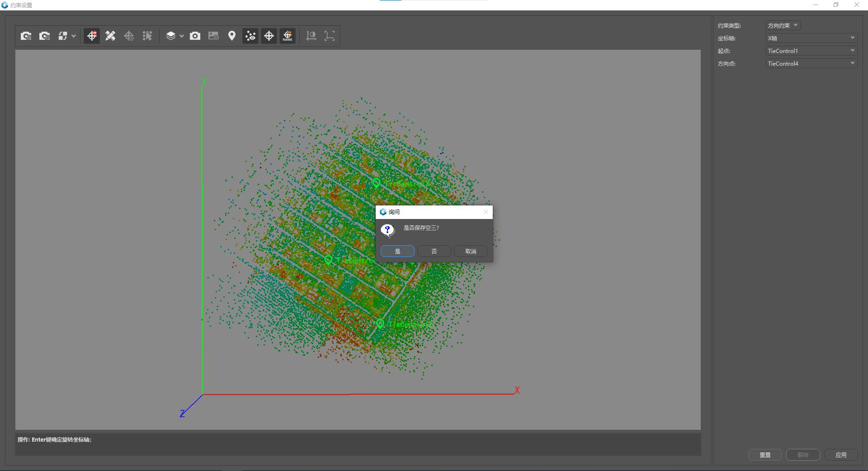Click the 重置 button
This screenshot has width=868, height=471.
pos(765,455)
